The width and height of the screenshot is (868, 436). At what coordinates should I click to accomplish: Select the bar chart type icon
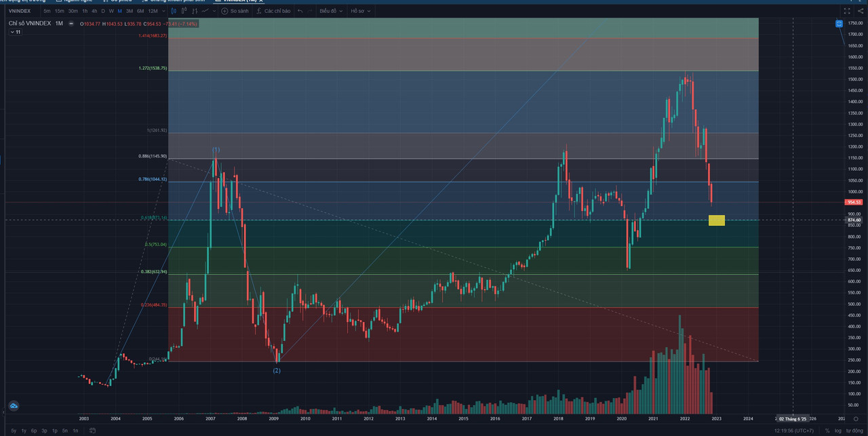click(x=195, y=11)
